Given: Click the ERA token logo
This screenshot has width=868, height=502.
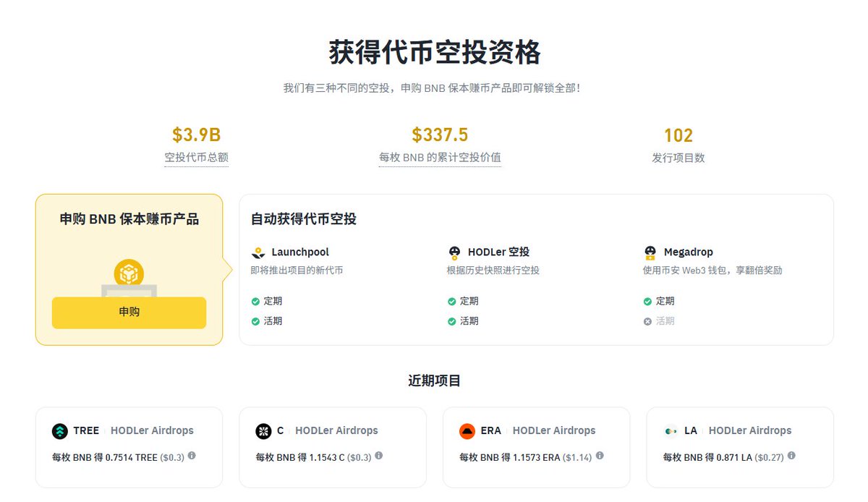Looking at the screenshot, I should coord(467,431).
